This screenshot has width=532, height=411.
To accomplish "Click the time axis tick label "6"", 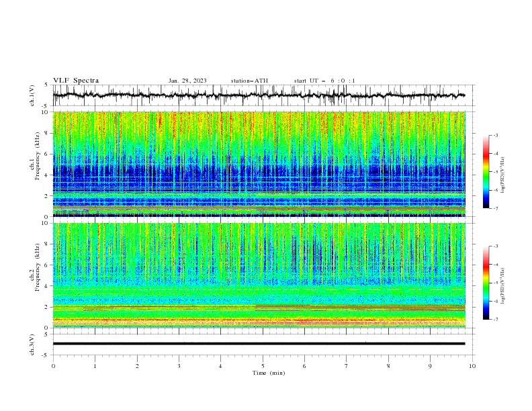I will pyautogui.click(x=304, y=366).
